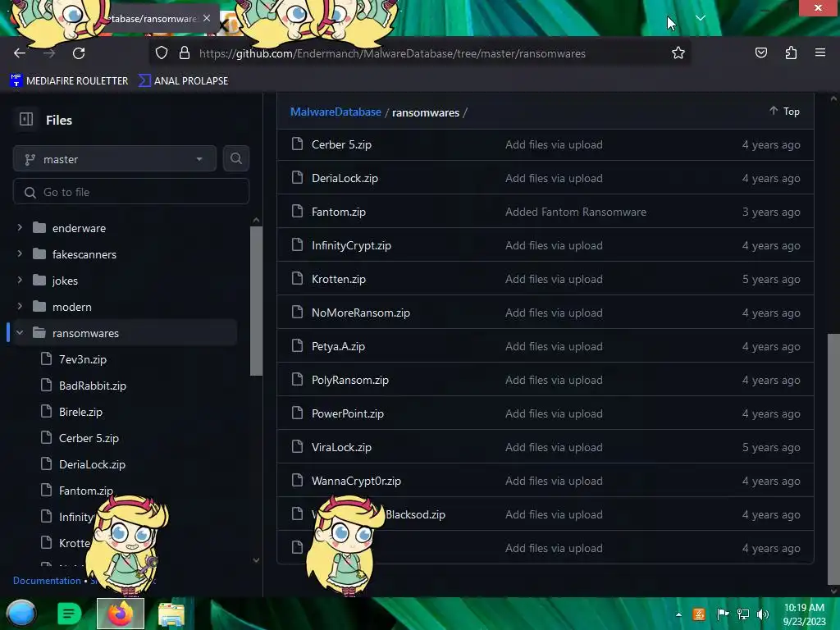Open the Action Center flag tray icon
The image size is (840, 630).
tap(723, 614)
